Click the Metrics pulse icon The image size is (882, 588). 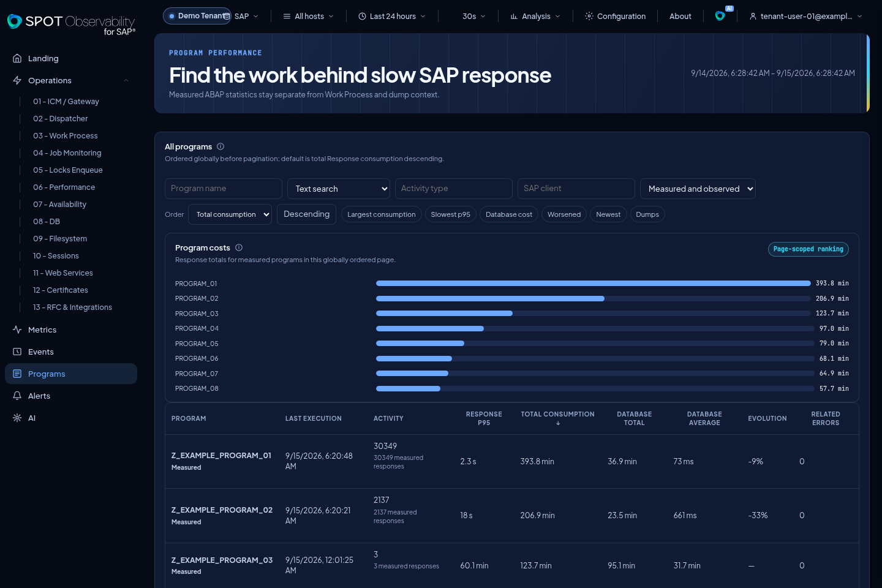coord(17,330)
